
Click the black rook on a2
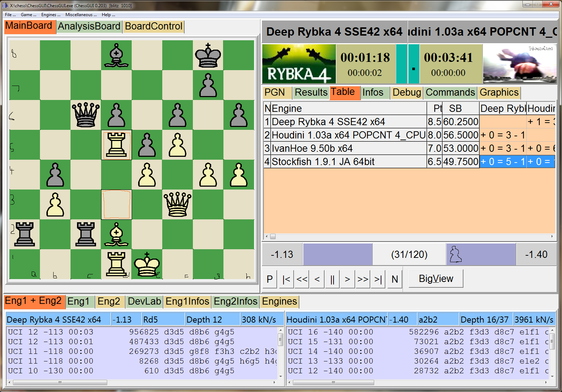click(x=24, y=234)
